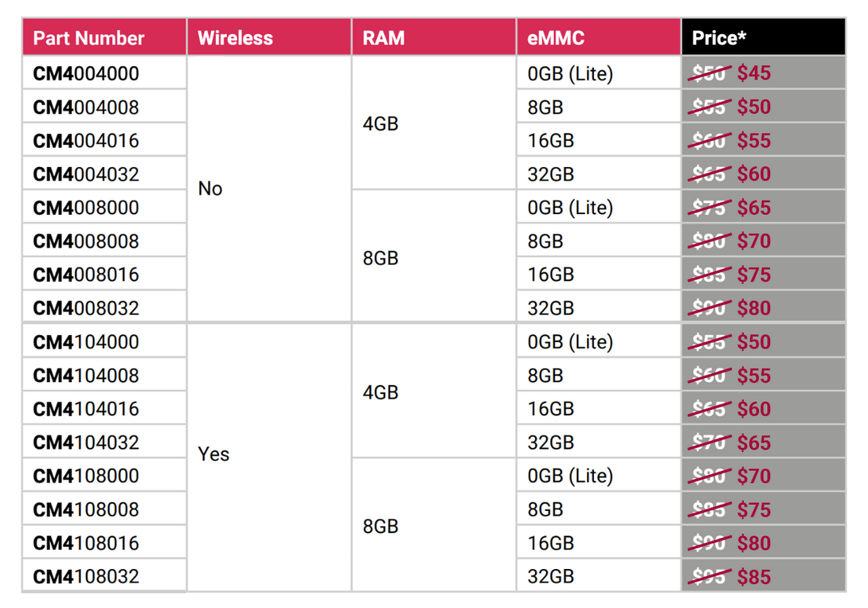
Task: Select part number CM4108032
Action: [x=86, y=576]
